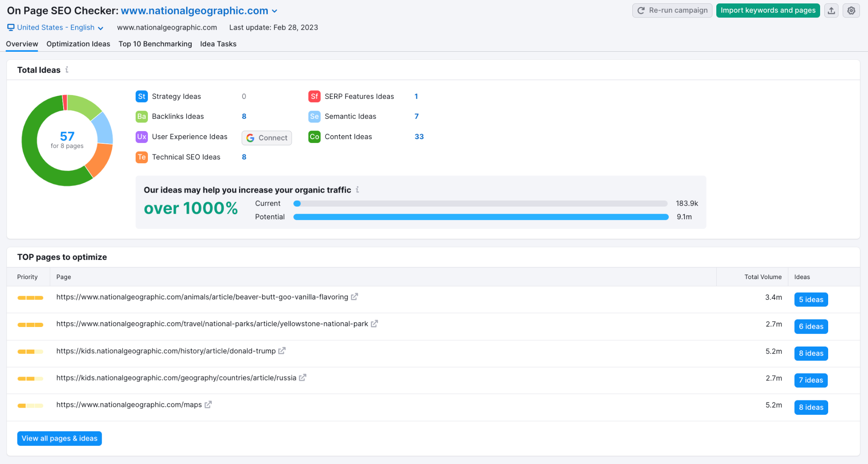Click the Technical SEO Ideas count 8
Image resolution: width=868 pixels, height=464 pixels.
click(x=244, y=157)
